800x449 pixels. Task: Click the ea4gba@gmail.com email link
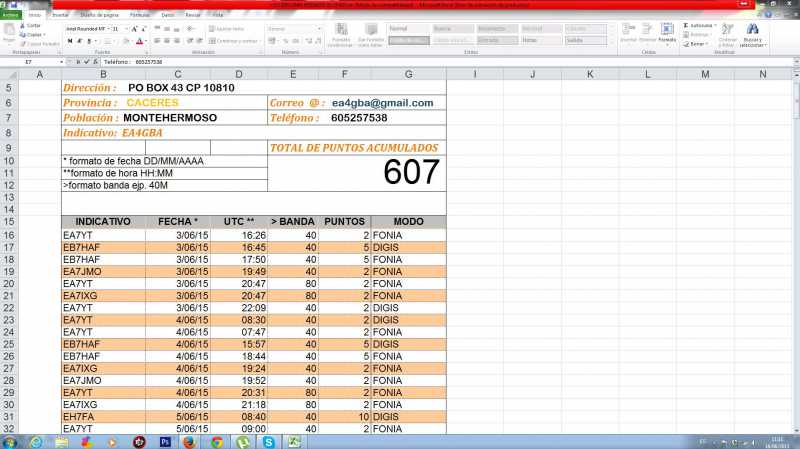pyautogui.click(x=382, y=103)
